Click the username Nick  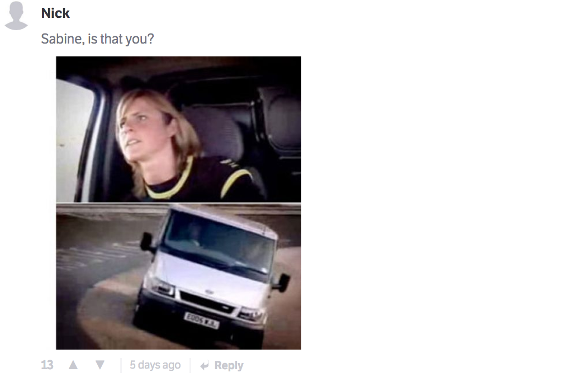tap(55, 13)
